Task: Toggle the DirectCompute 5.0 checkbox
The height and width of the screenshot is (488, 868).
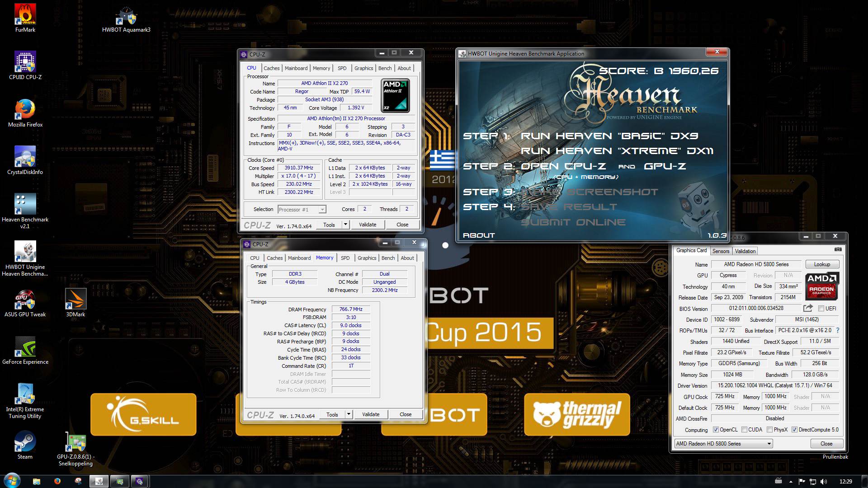Action: 794,430
